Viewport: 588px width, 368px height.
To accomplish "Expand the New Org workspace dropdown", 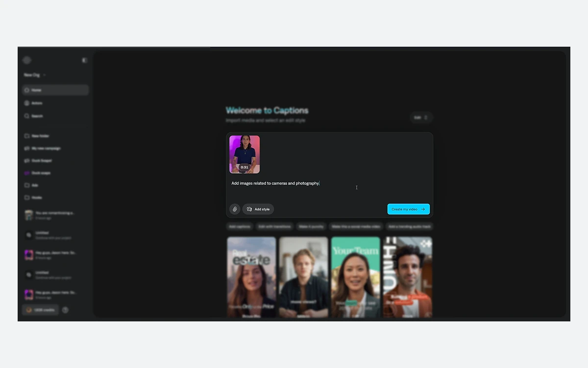I will pyautogui.click(x=35, y=75).
